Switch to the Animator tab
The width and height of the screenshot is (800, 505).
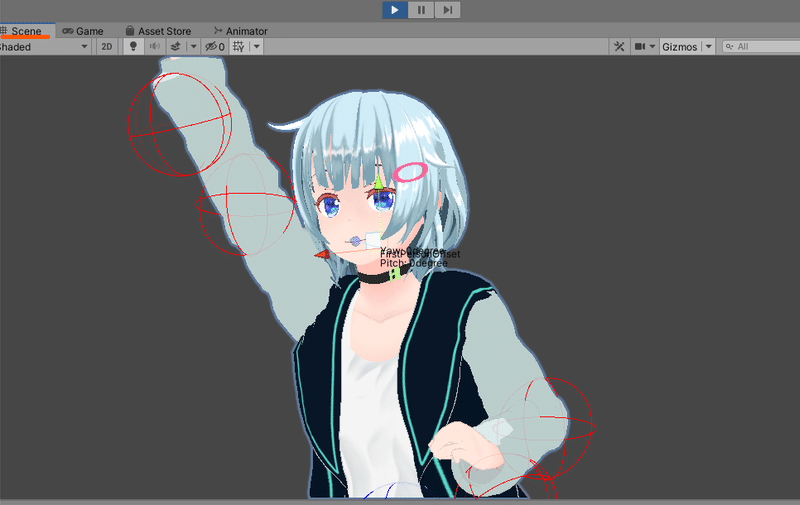tap(241, 31)
